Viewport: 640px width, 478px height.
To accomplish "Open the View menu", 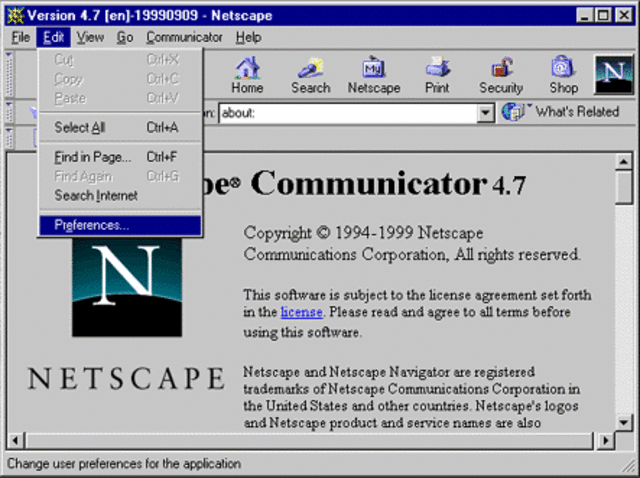I will (x=90, y=38).
